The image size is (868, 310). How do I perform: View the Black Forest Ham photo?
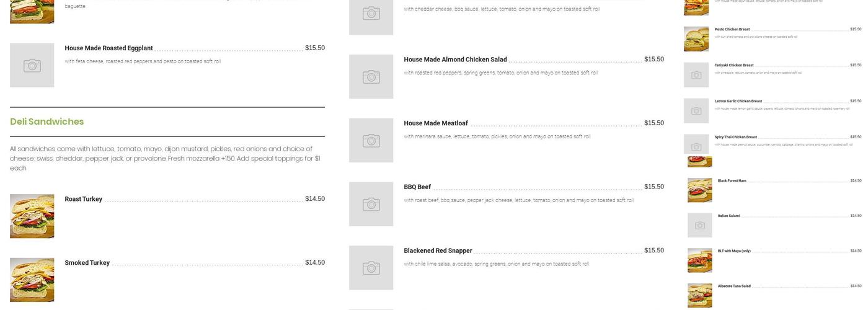pyautogui.click(x=699, y=190)
